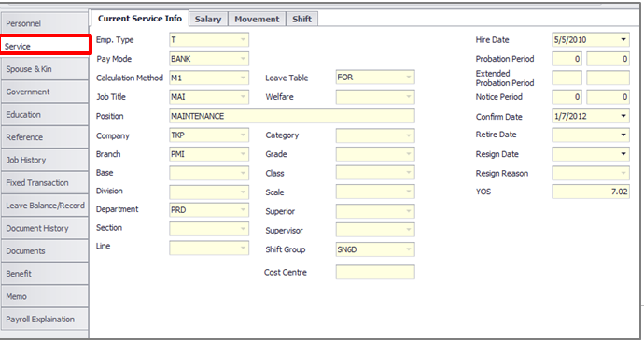
Task: Expand the Superior dropdown
Action: pyautogui.click(x=409, y=211)
